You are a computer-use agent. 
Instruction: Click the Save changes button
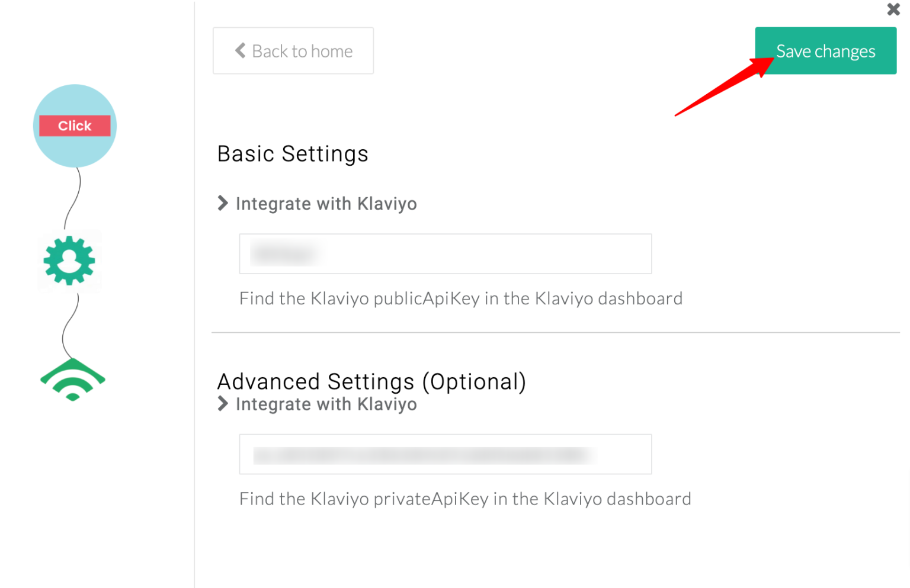pyautogui.click(x=825, y=51)
